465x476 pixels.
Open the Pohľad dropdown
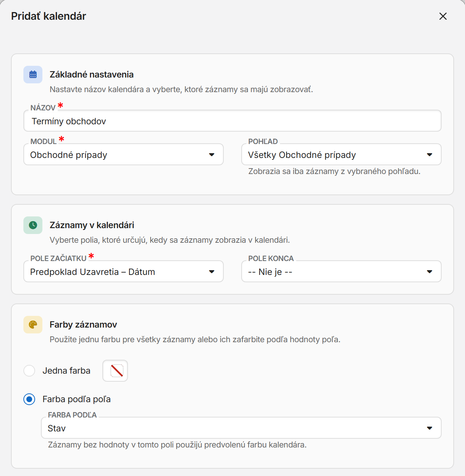[341, 154]
